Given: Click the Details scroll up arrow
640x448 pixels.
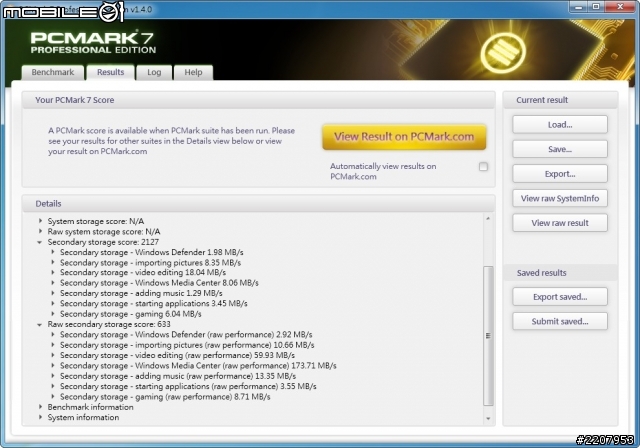Looking at the screenshot, I should pos(488,219).
